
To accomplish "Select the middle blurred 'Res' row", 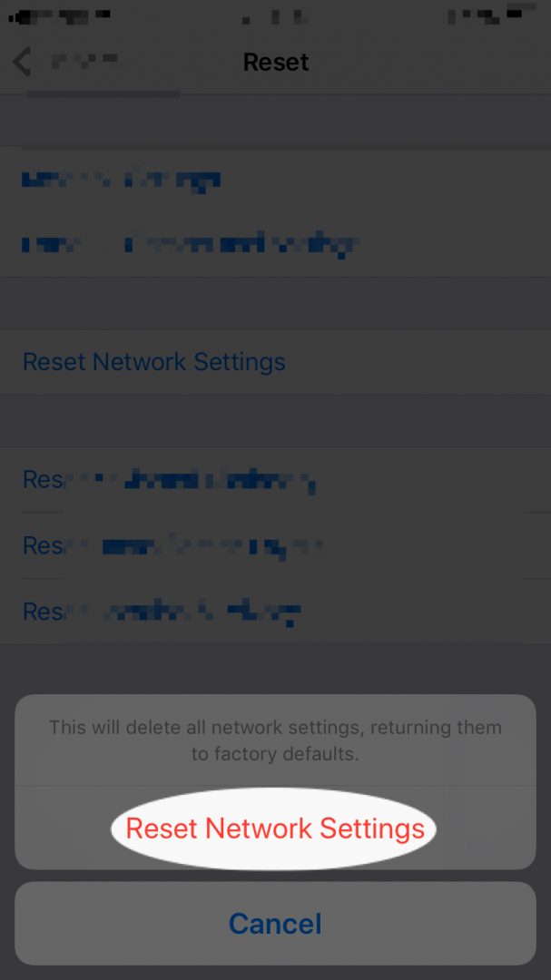I will point(275,545).
